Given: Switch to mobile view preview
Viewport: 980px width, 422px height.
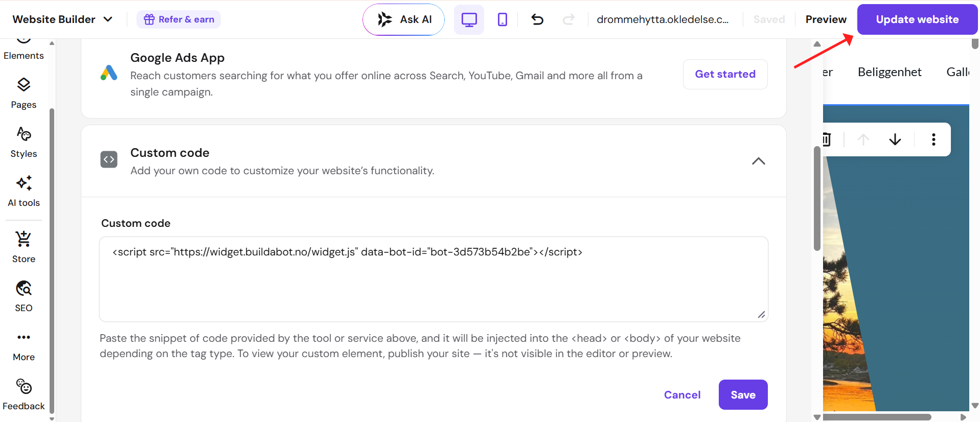Looking at the screenshot, I should (503, 19).
